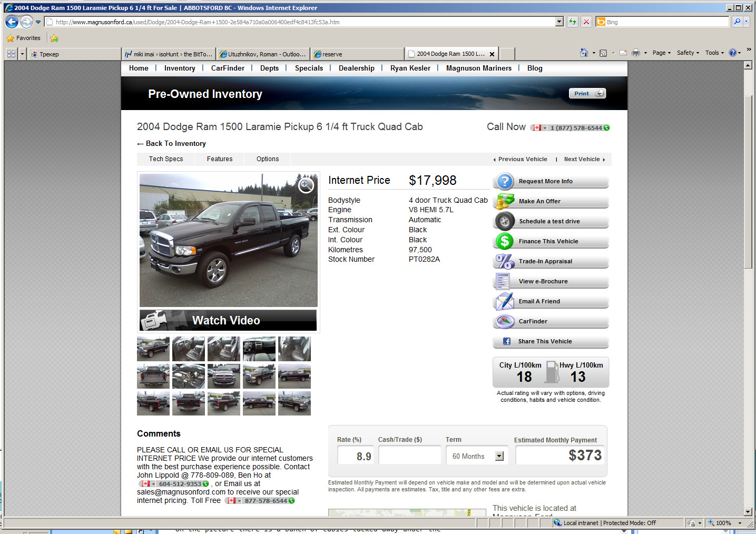Click the page scrollbar down arrow

coord(748,511)
